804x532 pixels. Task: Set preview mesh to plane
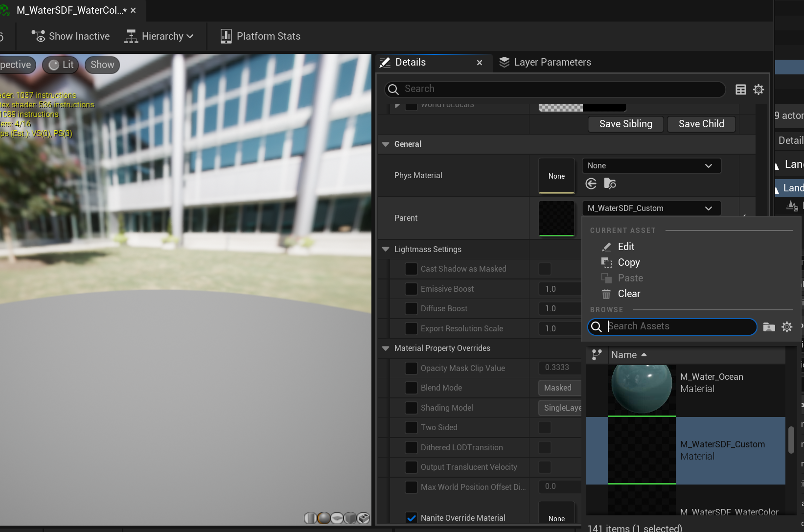(337, 518)
